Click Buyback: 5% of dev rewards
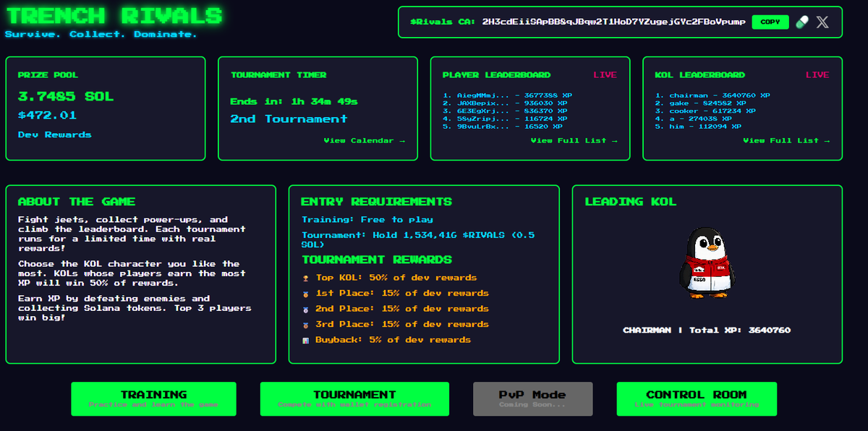The width and height of the screenshot is (868, 431). tap(393, 340)
